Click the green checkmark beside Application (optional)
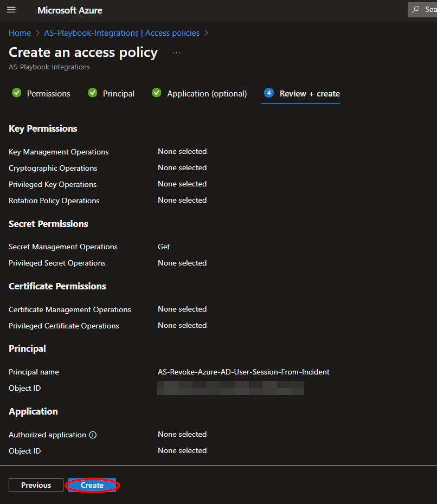The height and width of the screenshot is (504, 437). coord(157,93)
